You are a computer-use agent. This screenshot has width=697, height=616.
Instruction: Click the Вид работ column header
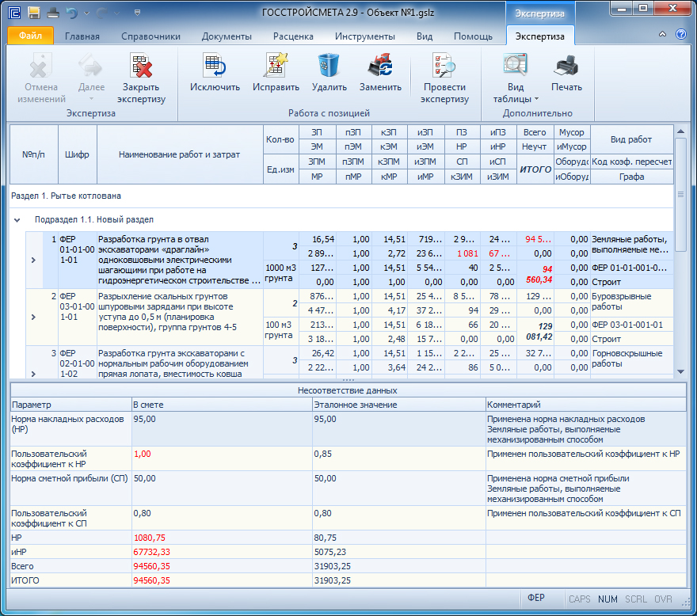[631, 139]
